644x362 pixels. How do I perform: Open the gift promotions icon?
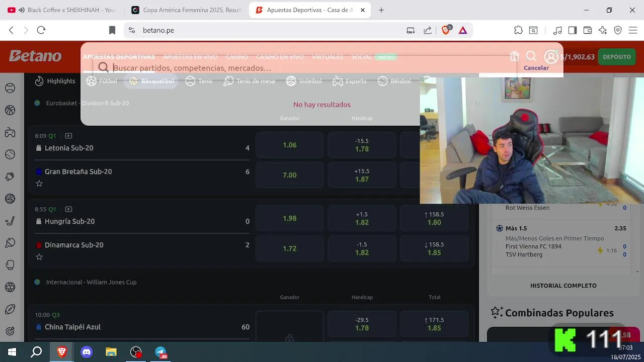(x=514, y=56)
